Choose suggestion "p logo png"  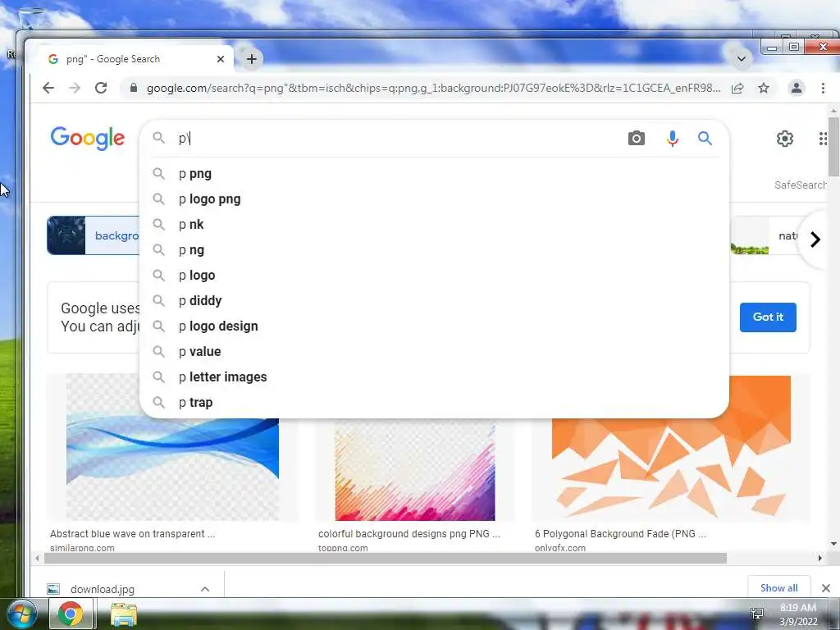(434, 199)
